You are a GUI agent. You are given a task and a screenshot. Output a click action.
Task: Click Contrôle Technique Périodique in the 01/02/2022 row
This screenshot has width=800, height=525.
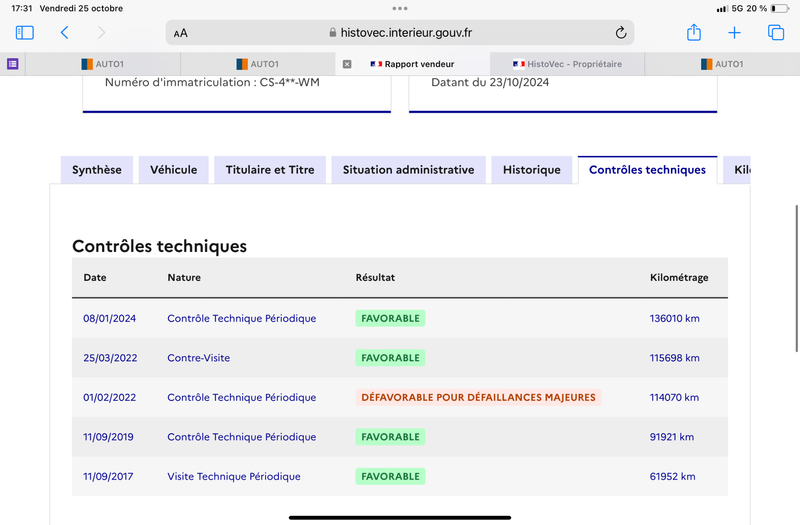pyautogui.click(x=242, y=397)
